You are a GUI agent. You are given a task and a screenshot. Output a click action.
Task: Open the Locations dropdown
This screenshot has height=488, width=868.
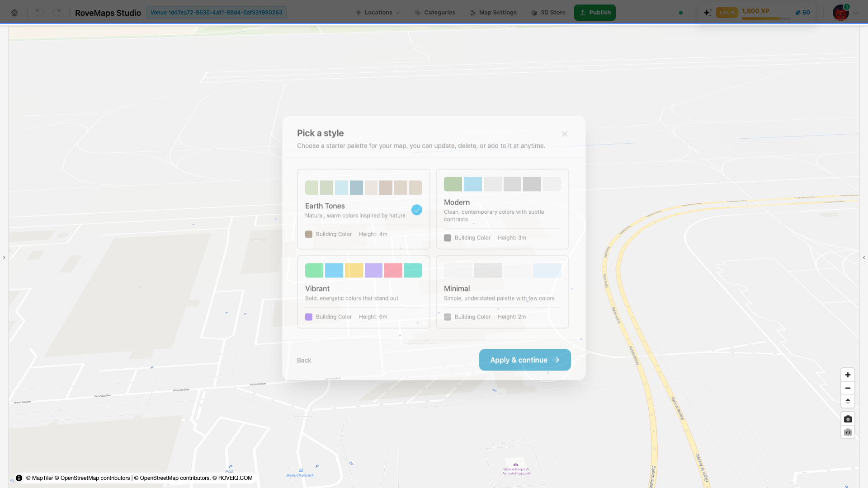[x=378, y=13]
